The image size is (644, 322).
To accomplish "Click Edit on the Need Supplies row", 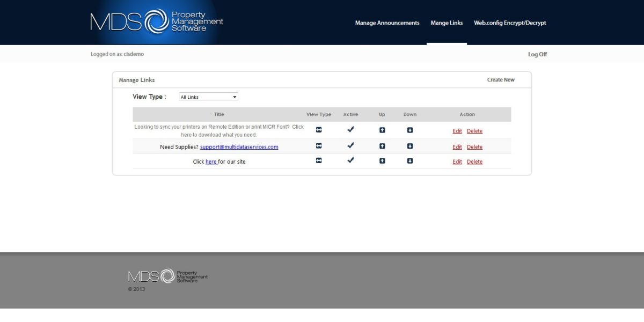I will (x=457, y=147).
